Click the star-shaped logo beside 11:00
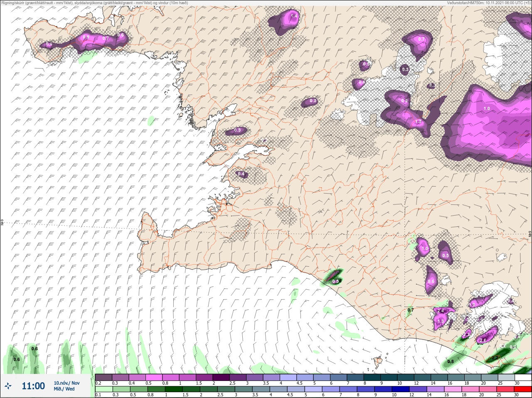The width and height of the screenshot is (532, 398). [8, 386]
